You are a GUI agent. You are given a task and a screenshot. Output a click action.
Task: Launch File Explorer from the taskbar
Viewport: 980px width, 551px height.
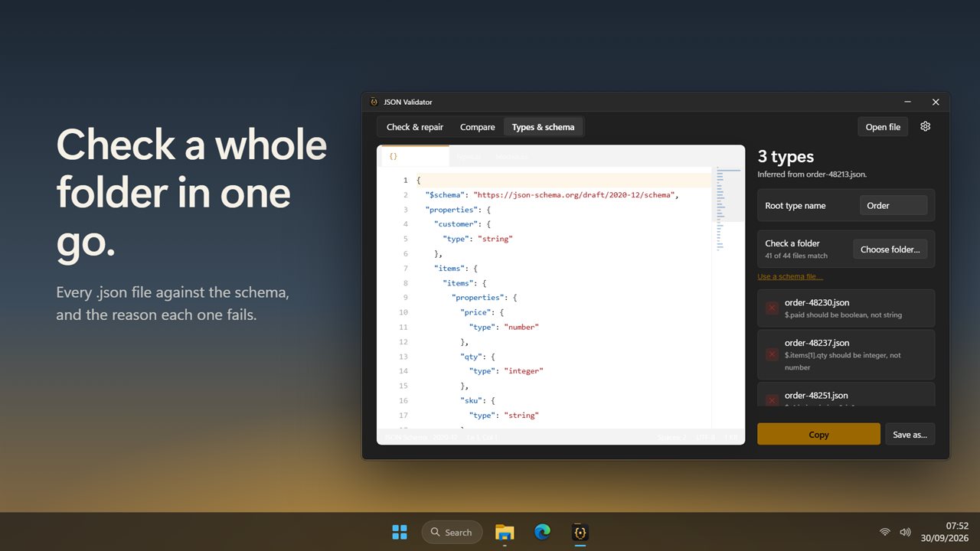tap(505, 532)
